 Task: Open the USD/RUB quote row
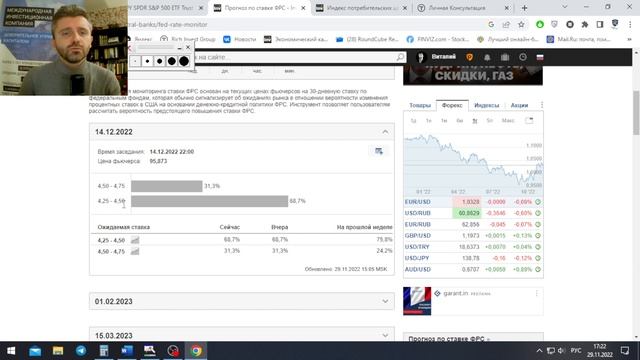click(x=473, y=213)
